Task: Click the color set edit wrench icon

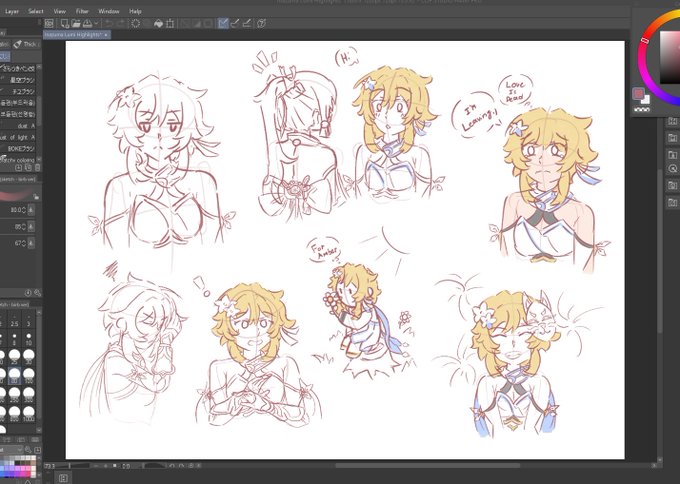Action: (x=28, y=450)
